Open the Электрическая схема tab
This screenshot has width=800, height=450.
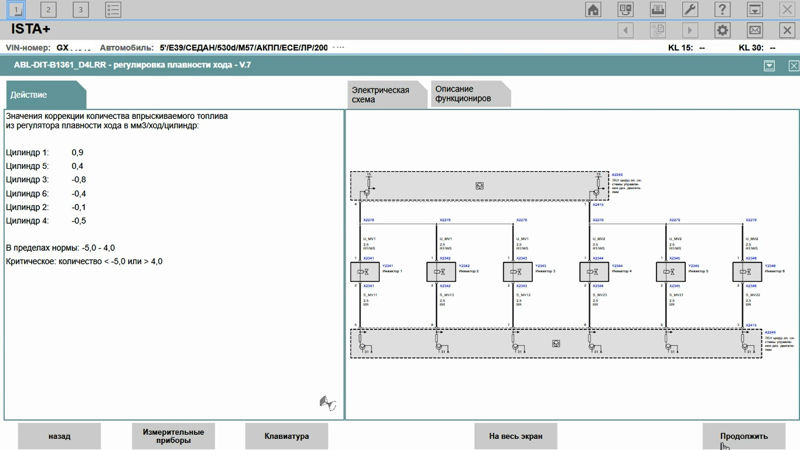tap(380, 95)
